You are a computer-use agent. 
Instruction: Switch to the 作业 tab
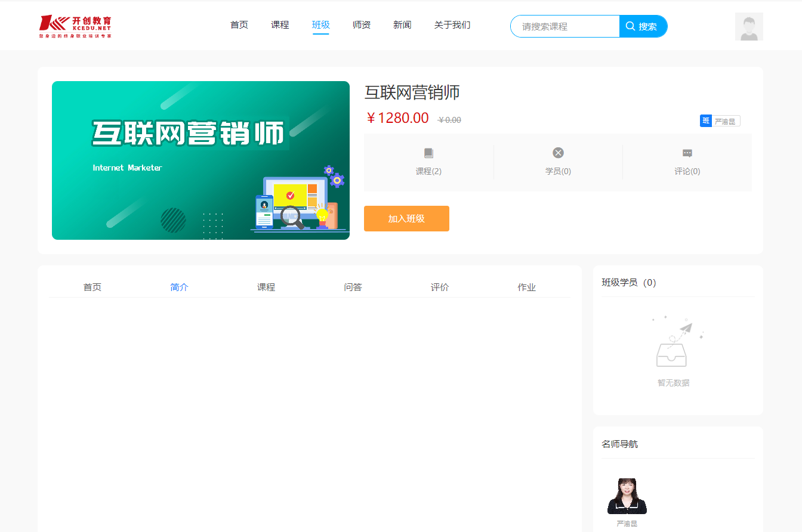[527, 287]
